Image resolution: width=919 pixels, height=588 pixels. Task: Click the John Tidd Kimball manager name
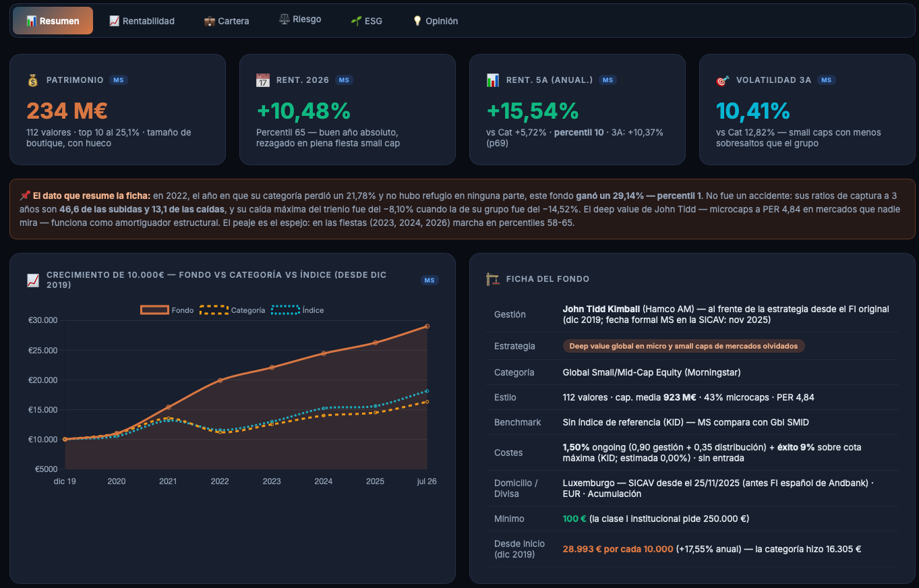601,309
